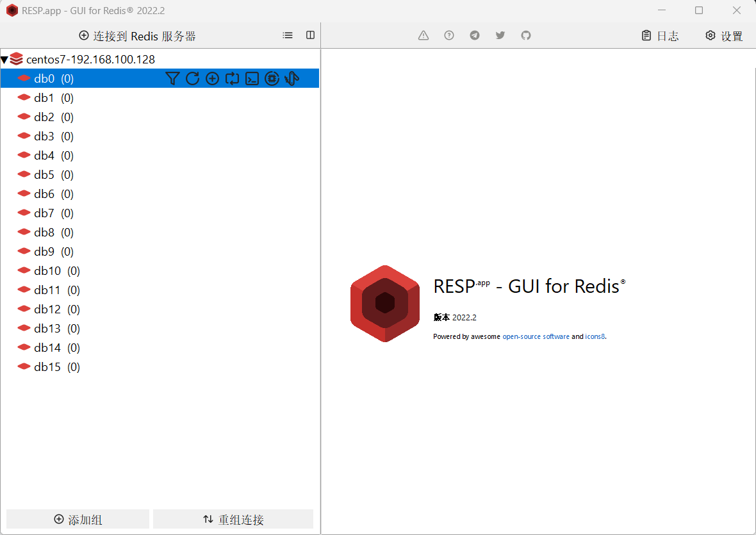Screen dimensions: 756x535
Task: Toggle live update icon on db0 row
Action: [x=232, y=79]
